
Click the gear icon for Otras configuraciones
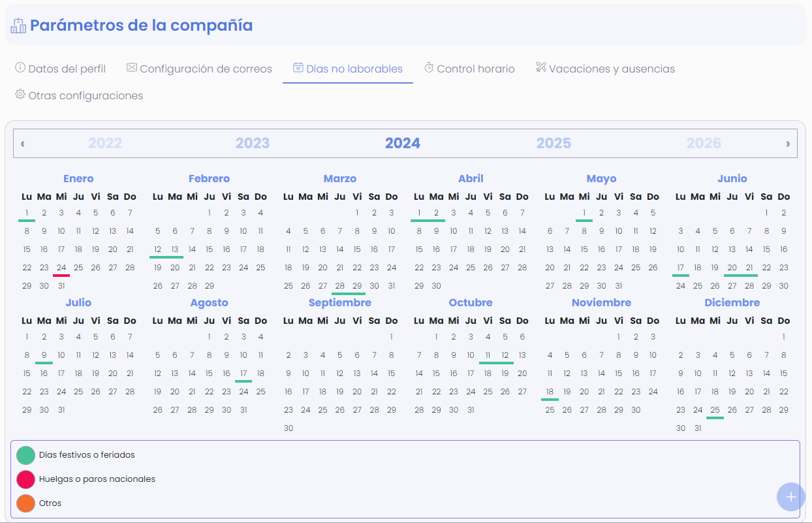[20, 95]
